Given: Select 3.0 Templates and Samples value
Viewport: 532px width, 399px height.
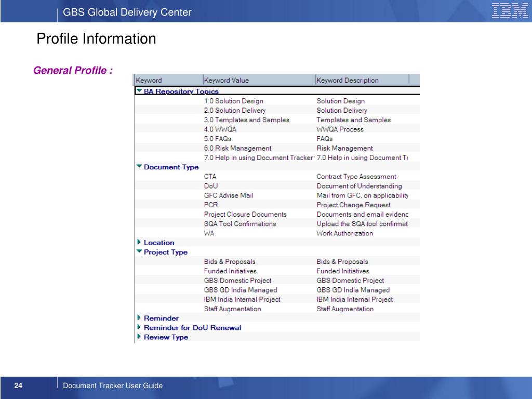Looking at the screenshot, I should click(x=247, y=120).
